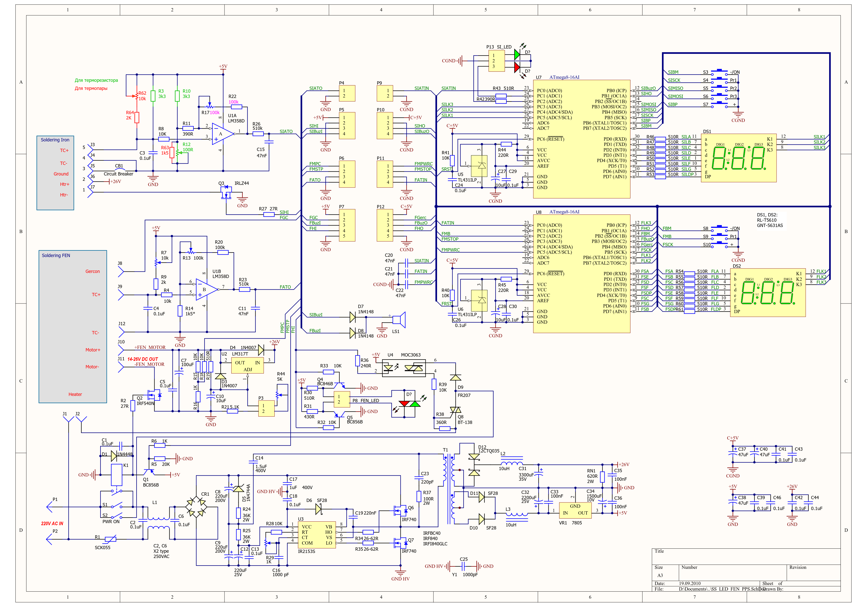Image resolution: width=868 pixels, height=608 pixels.
Task: Click the 'MOC3063' optocoupler label
Action: (411, 355)
